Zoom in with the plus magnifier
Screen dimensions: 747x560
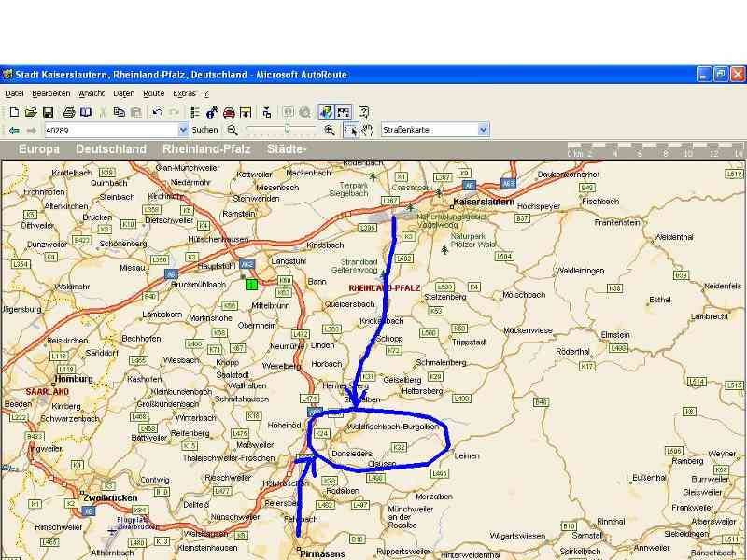tap(330, 130)
